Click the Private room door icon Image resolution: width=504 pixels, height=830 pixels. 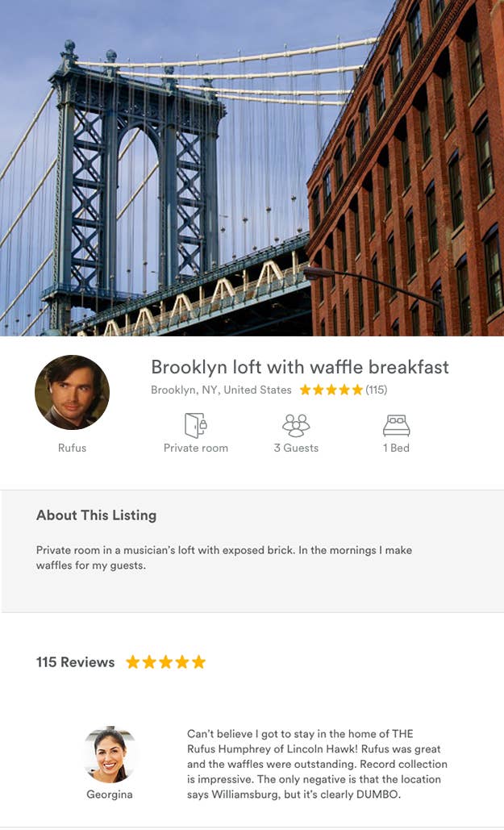tap(195, 425)
